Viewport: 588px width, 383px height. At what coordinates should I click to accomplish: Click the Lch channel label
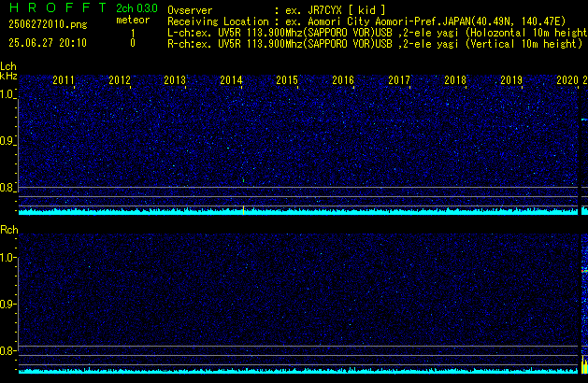(8, 66)
